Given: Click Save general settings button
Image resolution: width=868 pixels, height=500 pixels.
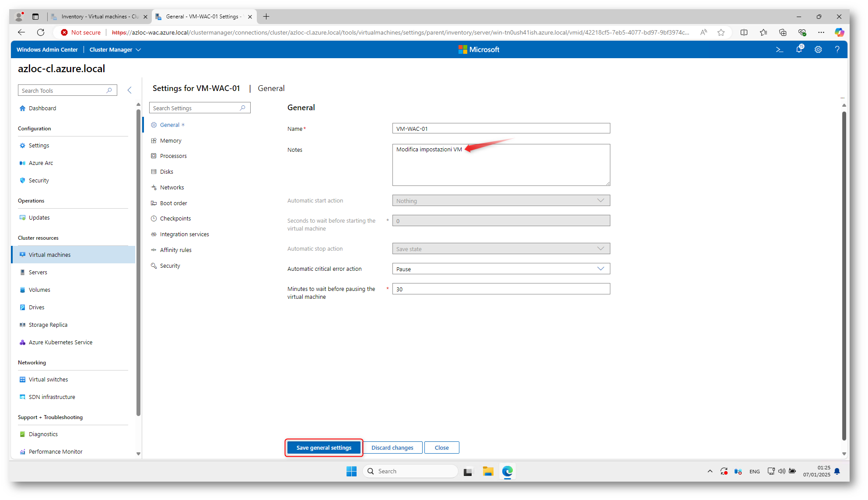Looking at the screenshot, I should (324, 448).
